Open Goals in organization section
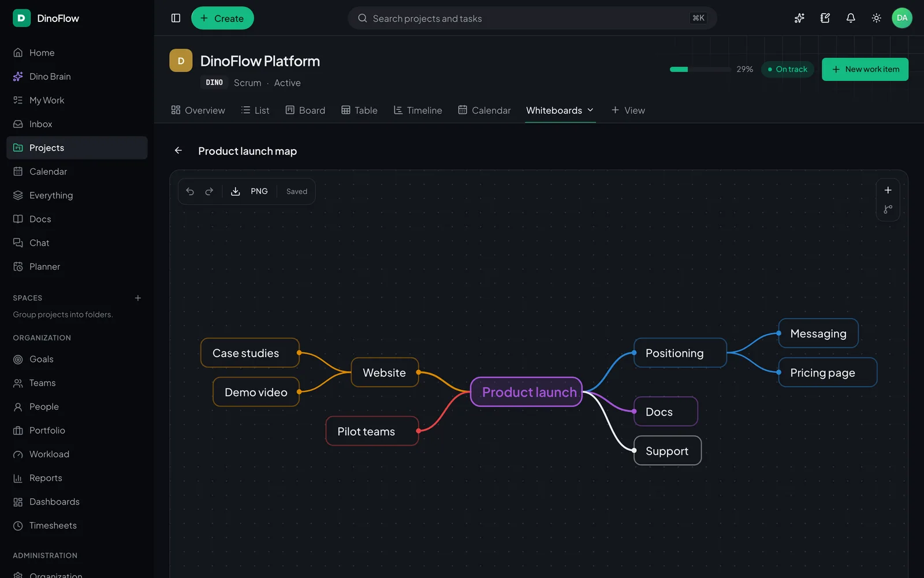924x578 pixels. pyautogui.click(x=77, y=359)
